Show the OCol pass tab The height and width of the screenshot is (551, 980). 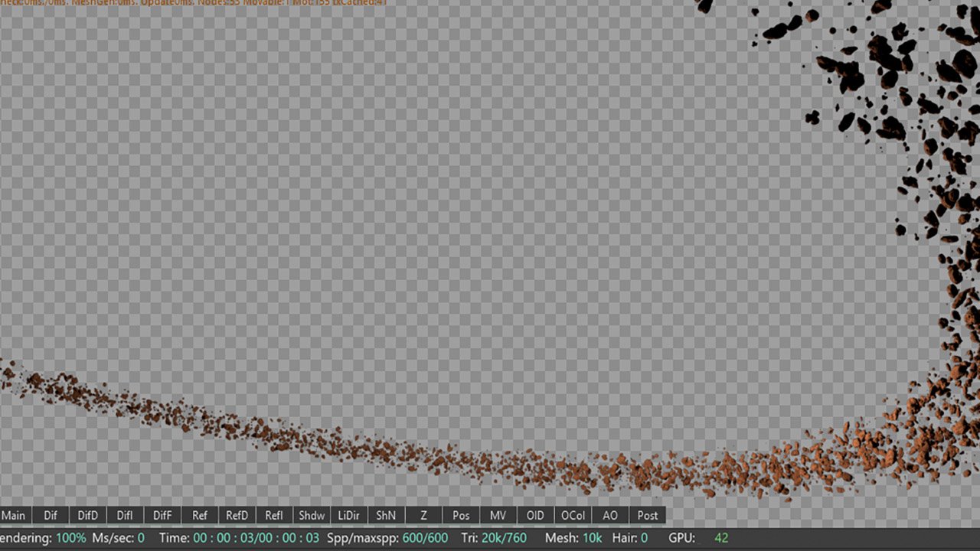point(573,516)
